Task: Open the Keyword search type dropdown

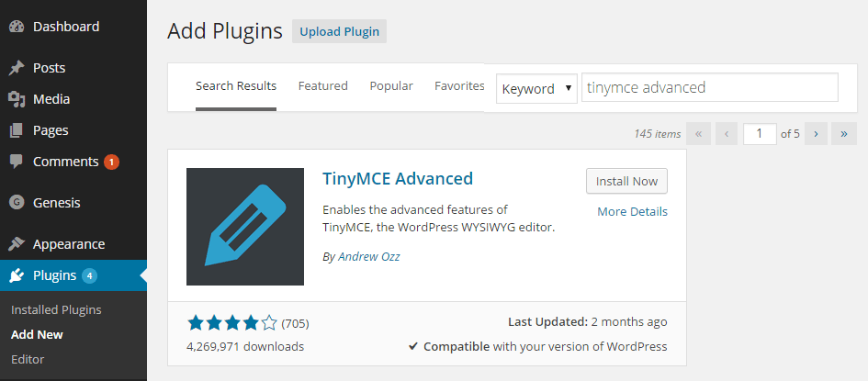Action: coord(536,88)
